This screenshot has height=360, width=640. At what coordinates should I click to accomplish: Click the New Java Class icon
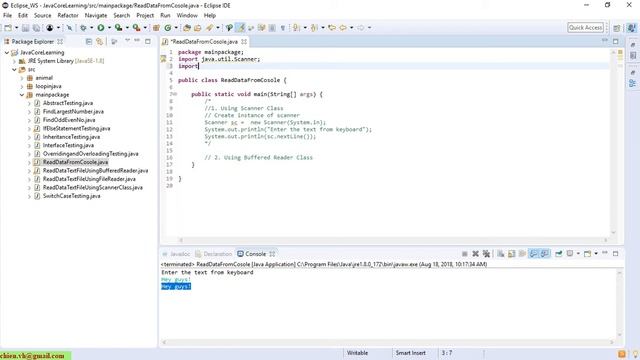168,28
